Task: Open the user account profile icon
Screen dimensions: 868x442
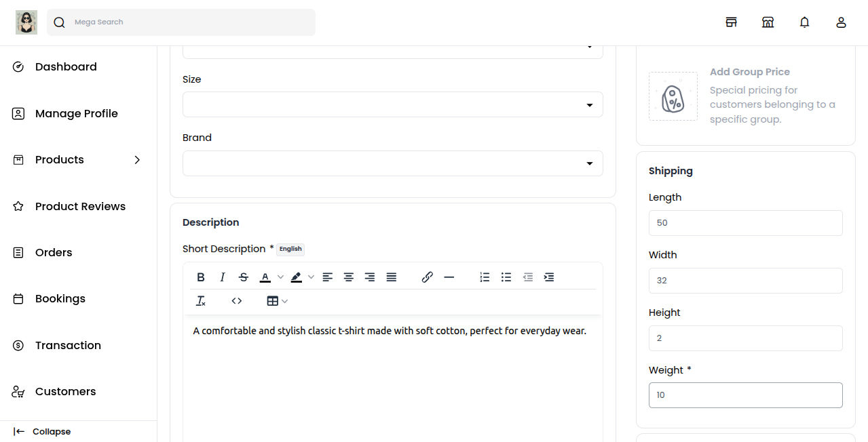Action: pyautogui.click(x=841, y=22)
